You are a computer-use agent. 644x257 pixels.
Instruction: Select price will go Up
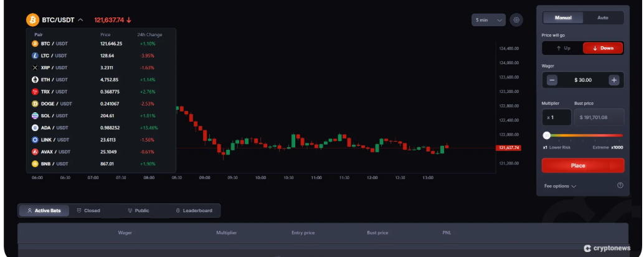[x=563, y=48]
